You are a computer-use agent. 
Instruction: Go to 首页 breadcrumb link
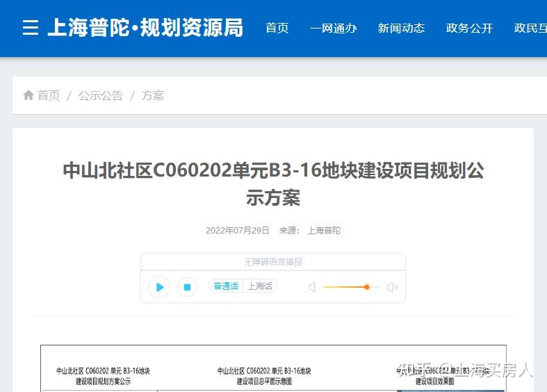click(x=49, y=95)
